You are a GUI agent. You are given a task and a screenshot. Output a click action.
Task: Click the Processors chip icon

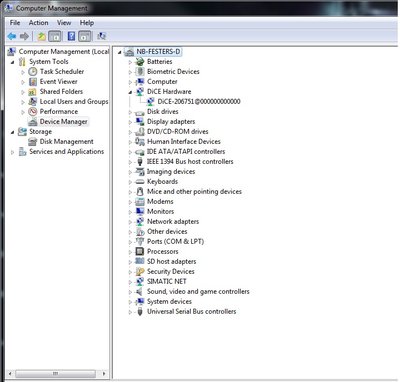pyautogui.click(x=140, y=252)
